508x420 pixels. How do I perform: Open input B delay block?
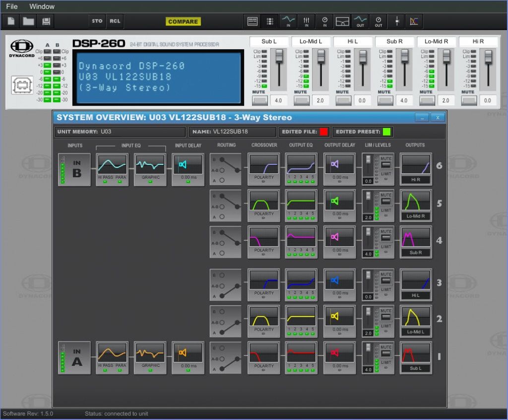click(188, 169)
